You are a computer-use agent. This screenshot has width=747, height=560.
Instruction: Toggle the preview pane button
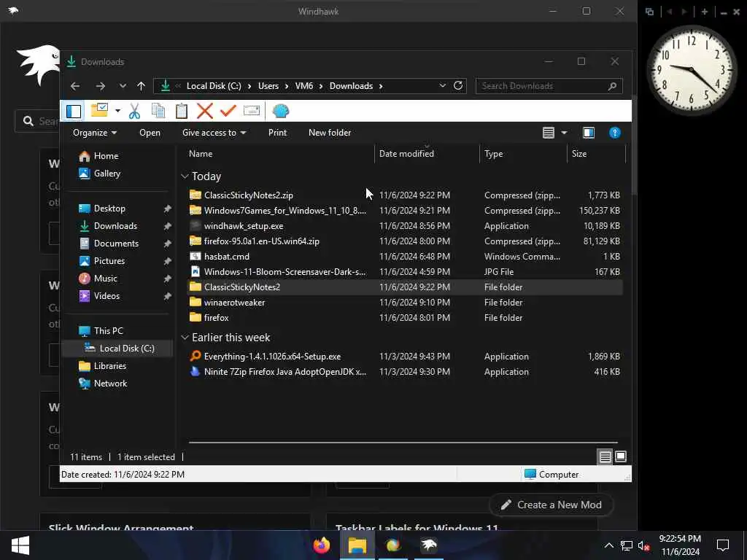coord(589,133)
